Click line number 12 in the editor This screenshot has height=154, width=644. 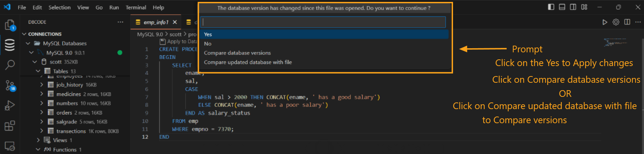point(145,137)
